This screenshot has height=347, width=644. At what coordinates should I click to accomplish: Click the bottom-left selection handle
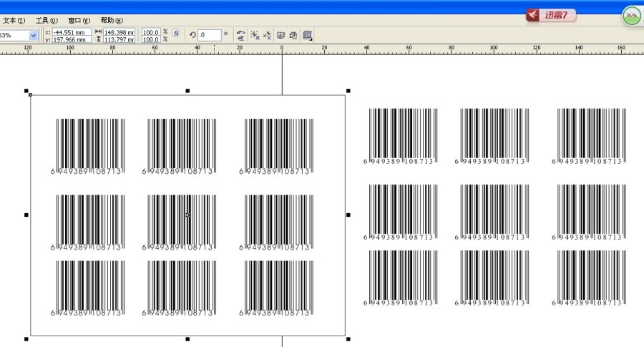coord(26,339)
